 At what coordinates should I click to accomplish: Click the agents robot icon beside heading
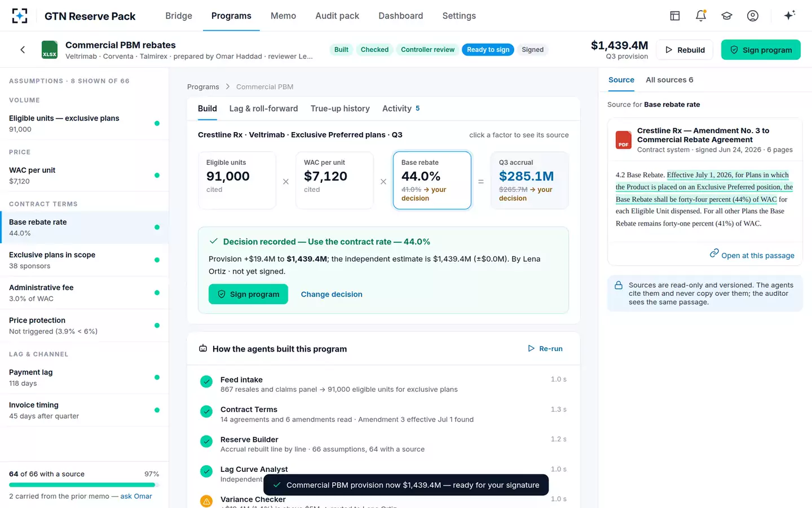203,349
